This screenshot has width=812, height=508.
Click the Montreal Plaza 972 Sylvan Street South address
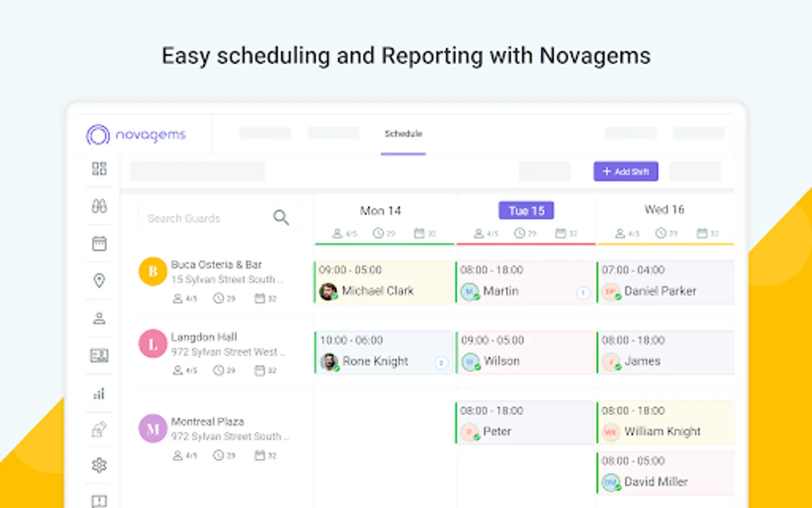(230, 436)
